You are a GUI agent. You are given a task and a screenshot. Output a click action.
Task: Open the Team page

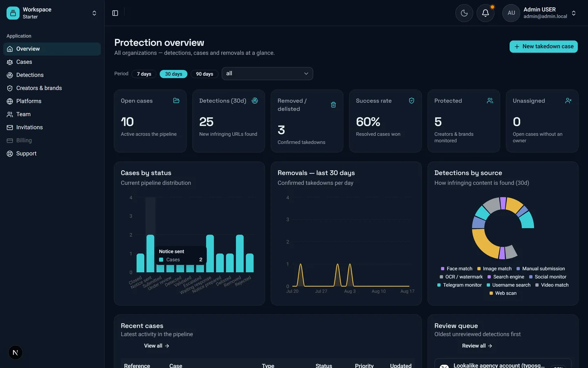52,114
